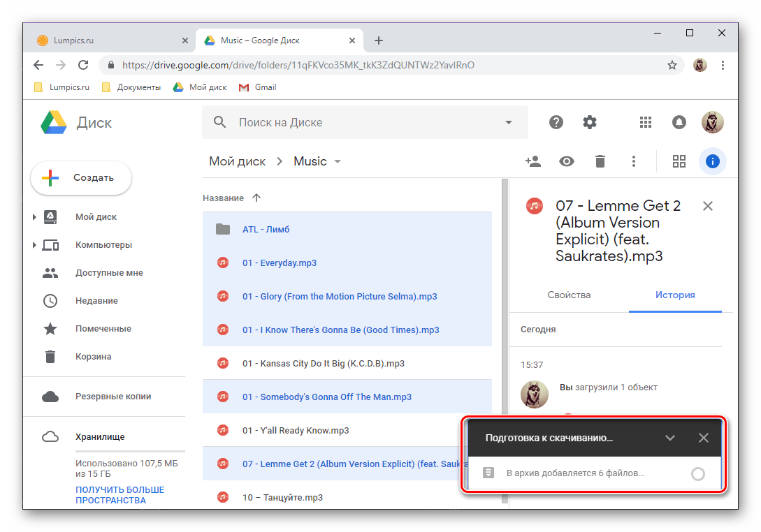Close the download preparation popup
Image resolution: width=761 pixels, height=532 pixels.
coord(703,438)
